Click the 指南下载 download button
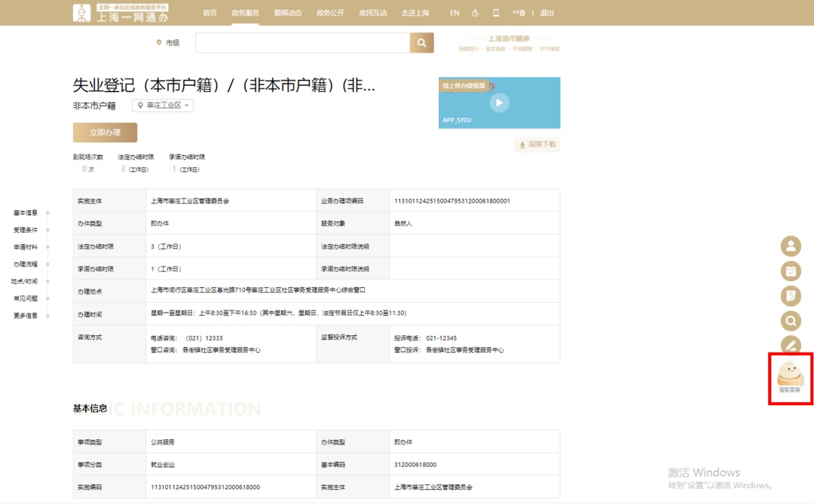Viewport: 814px width, 504px height. (x=537, y=145)
